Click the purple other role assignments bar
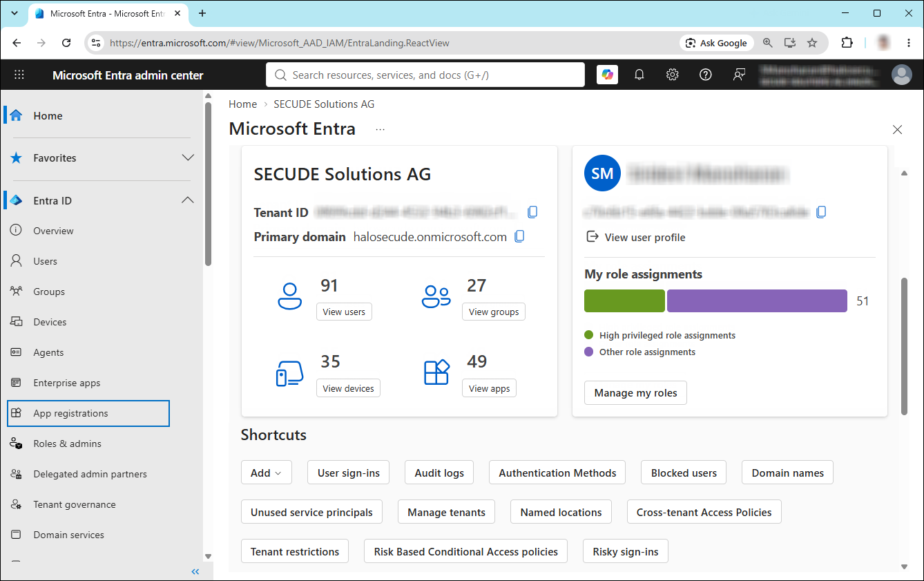The image size is (924, 581). (757, 301)
